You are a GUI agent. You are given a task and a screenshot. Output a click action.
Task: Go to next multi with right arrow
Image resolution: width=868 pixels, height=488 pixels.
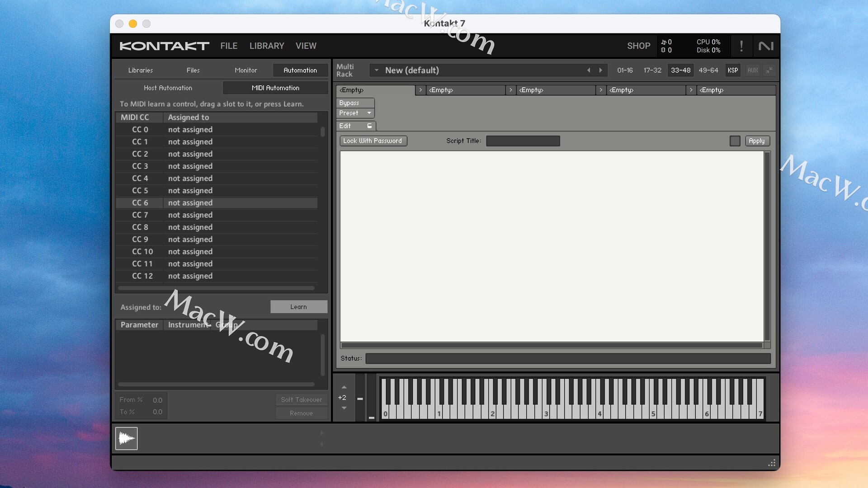pos(601,70)
